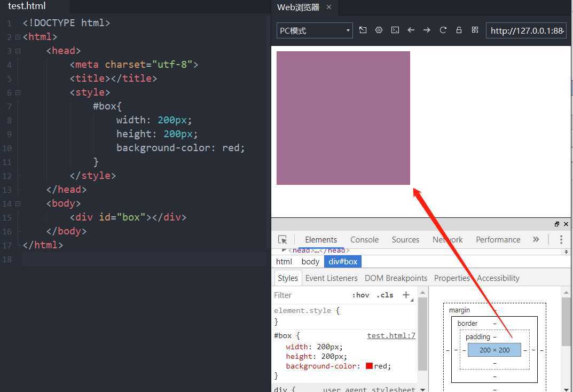Collapse the head tag fold at line 3
The width and height of the screenshot is (573, 392).
coord(18,51)
